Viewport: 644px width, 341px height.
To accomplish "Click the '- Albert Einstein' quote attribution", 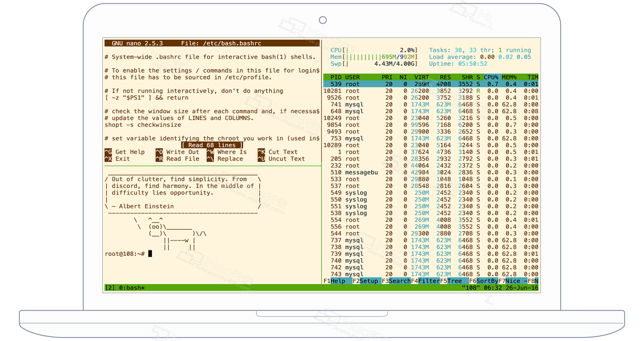I will [143, 206].
